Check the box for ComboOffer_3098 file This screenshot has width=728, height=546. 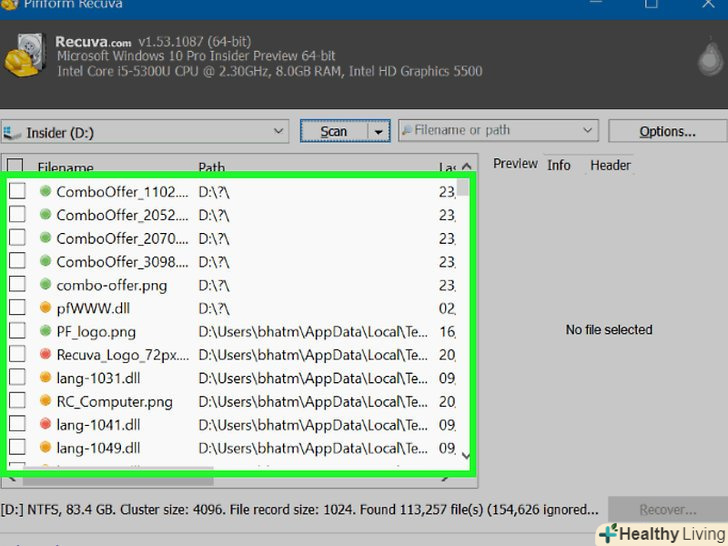pyautogui.click(x=17, y=260)
